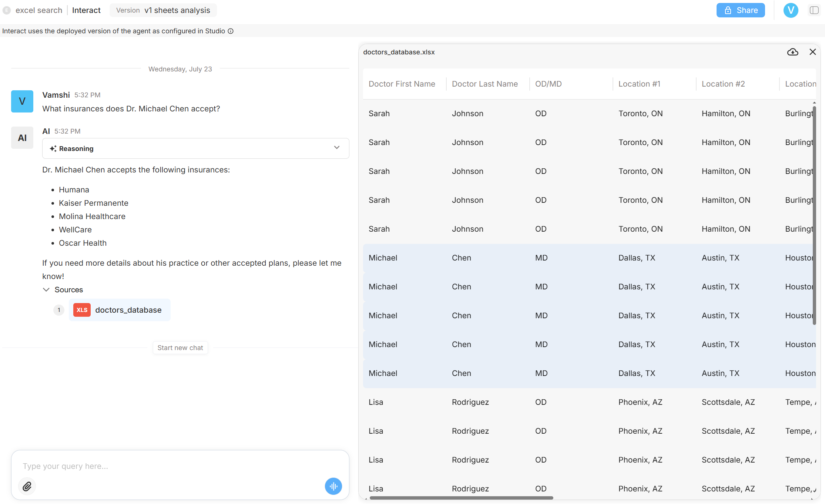825x504 pixels.
Task: Switch to the Interact tab
Action: click(x=86, y=10)
